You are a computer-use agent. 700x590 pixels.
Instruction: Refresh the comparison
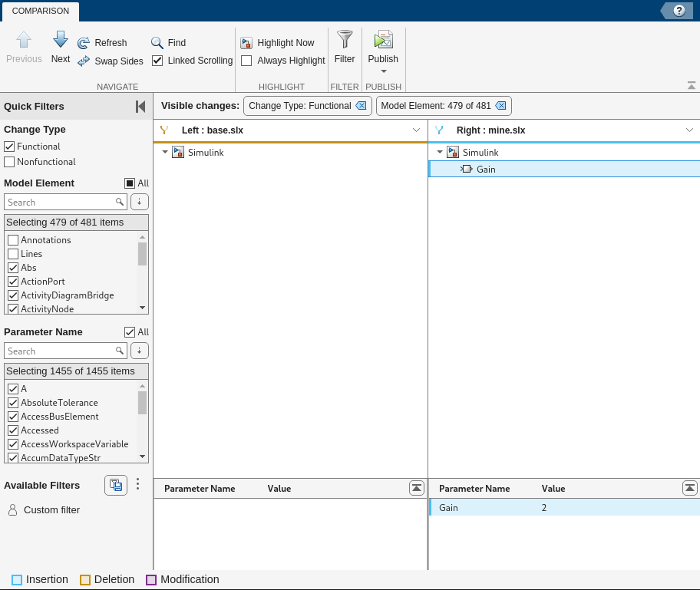coord(102,43)
